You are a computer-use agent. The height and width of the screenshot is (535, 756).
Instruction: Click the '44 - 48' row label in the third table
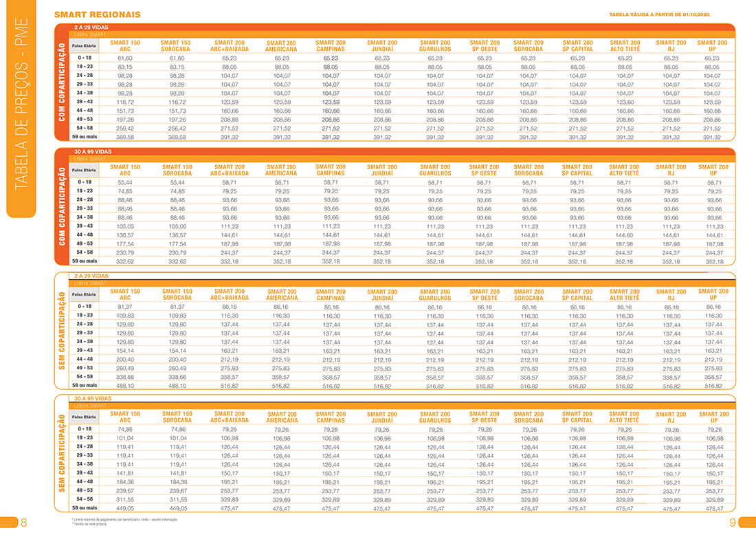[x=85, y=360]
